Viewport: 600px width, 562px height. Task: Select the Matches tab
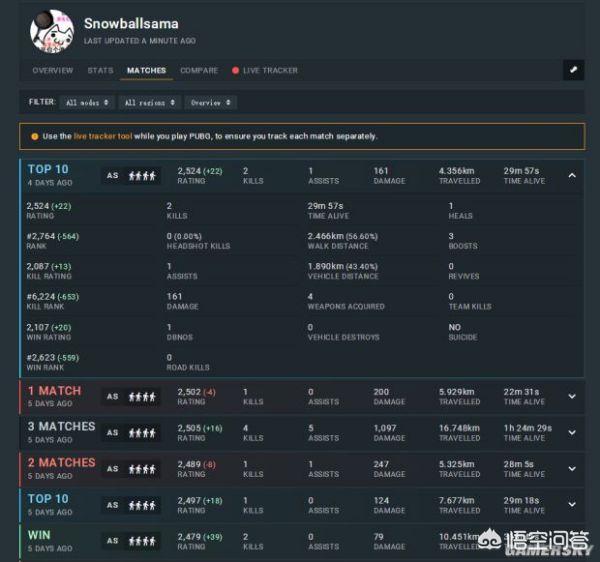coord(147,70)
